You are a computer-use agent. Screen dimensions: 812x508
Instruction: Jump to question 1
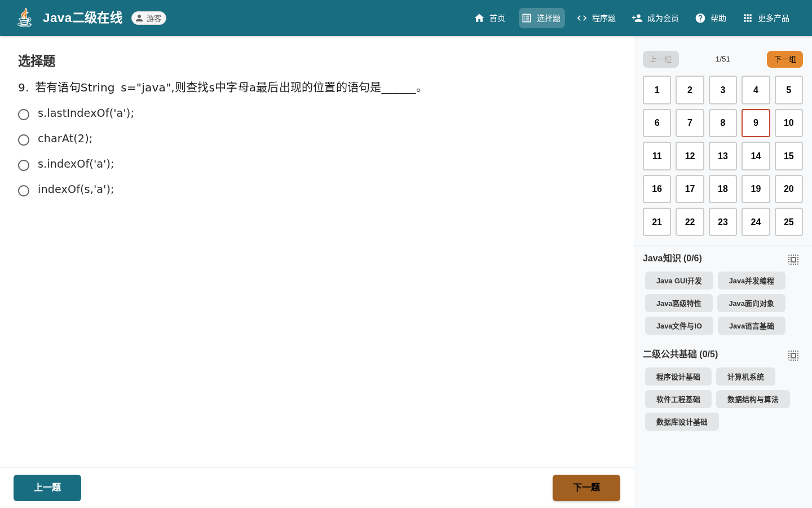(657, 90)
